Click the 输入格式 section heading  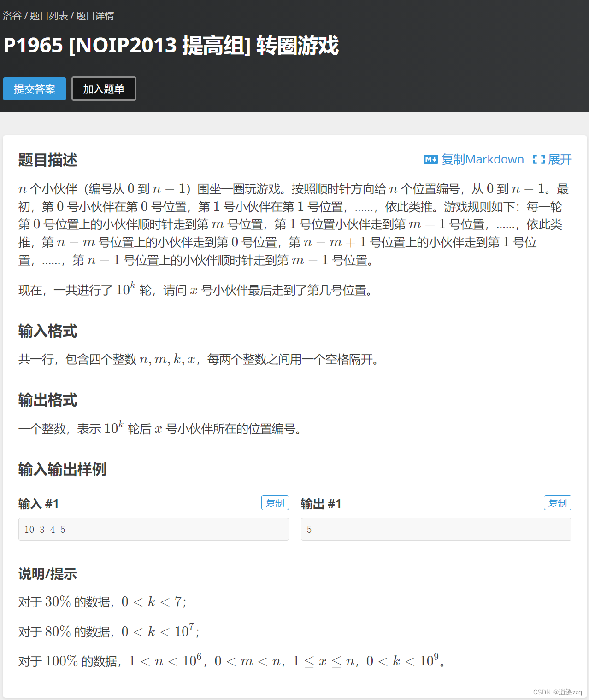[x=47, y=331]
